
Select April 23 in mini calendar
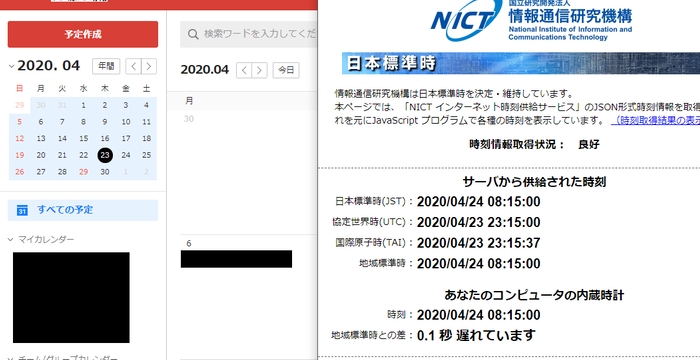[x=105, y=155]
